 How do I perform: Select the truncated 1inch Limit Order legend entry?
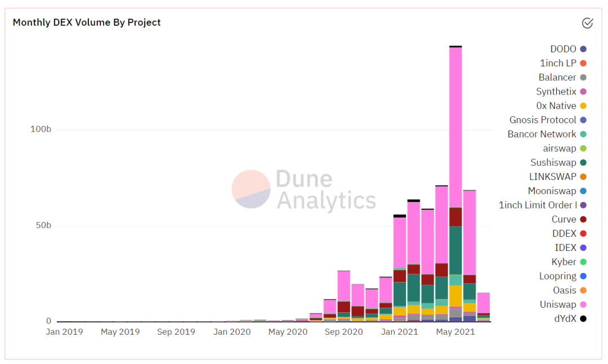click(537, 205)
